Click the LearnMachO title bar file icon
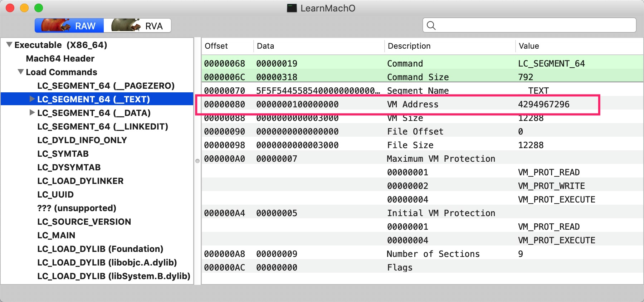644x302 pixels. click(x=292, y=8)
